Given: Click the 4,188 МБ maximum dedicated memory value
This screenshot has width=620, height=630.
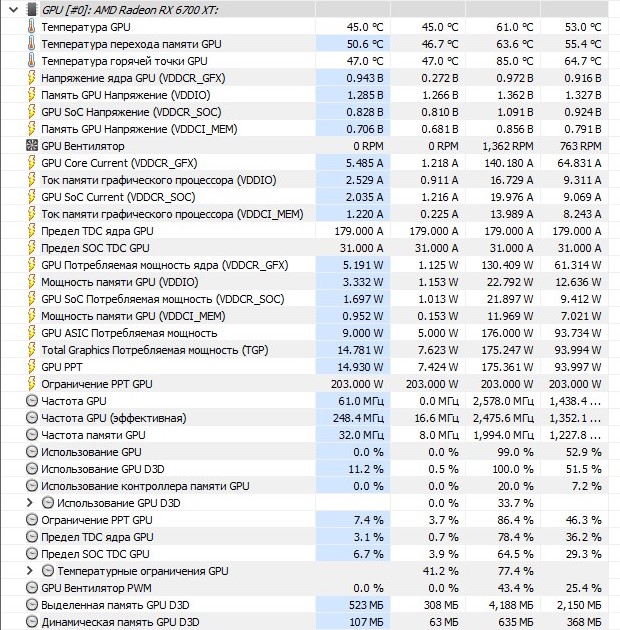Looking at the screenshot, I should (x=511, y=605).
